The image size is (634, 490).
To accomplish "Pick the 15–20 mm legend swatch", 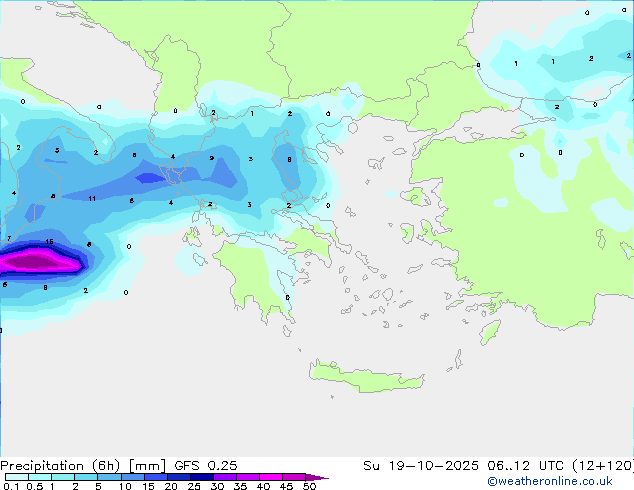I will (x=156, y=477).
